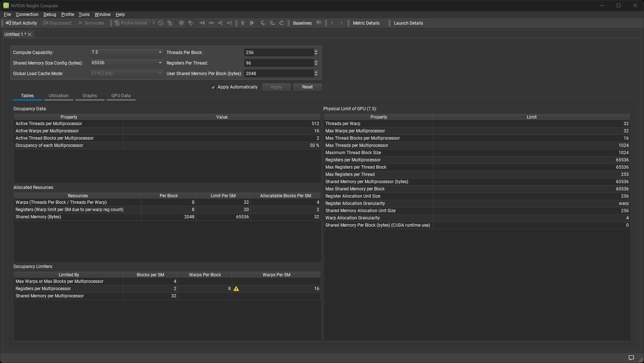Switch to the GPU Data tab
The height and width of the screenshot is (363, 644).
coord(121,96)
